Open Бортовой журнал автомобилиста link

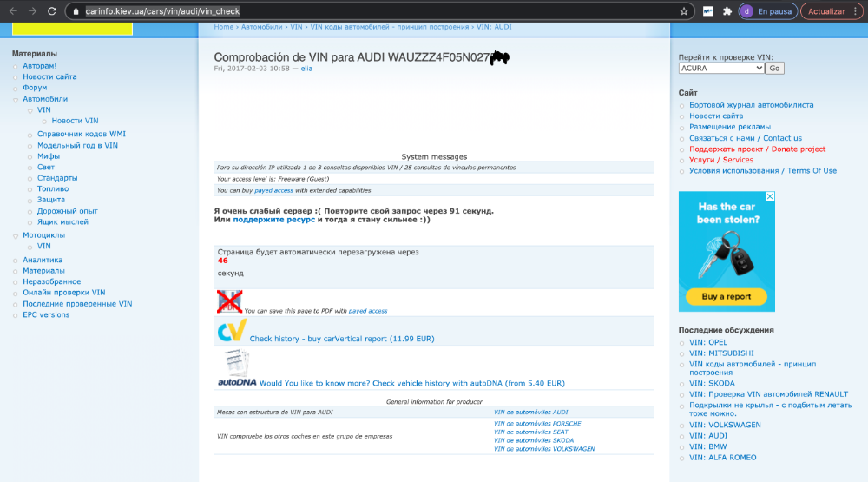click(x=751, y=105)
